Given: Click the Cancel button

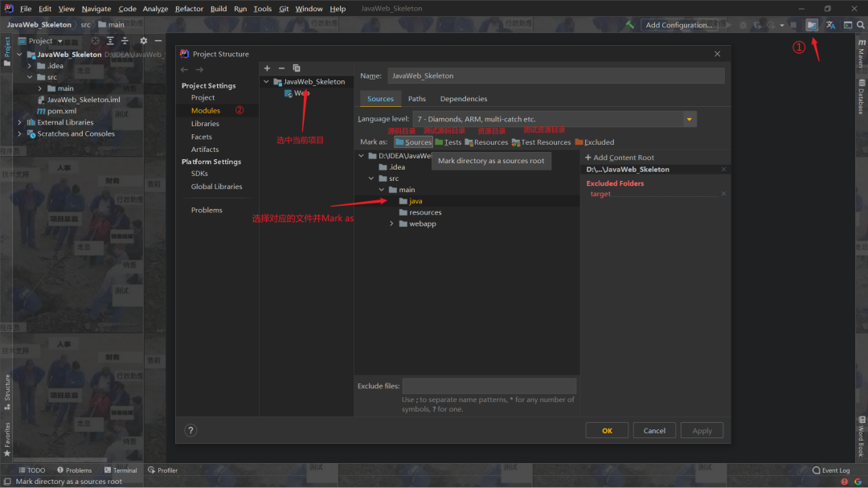Looking at the screenshot, I should coord(653,430).
